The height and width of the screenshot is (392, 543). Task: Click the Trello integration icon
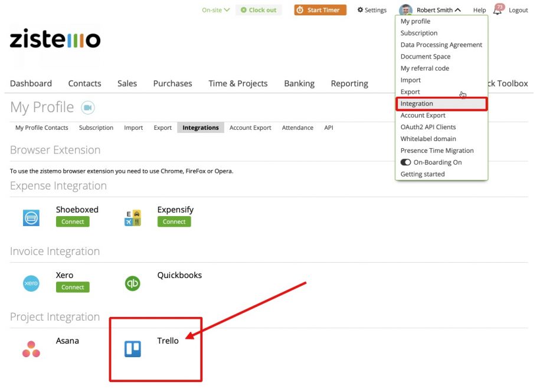click(132, 348)
